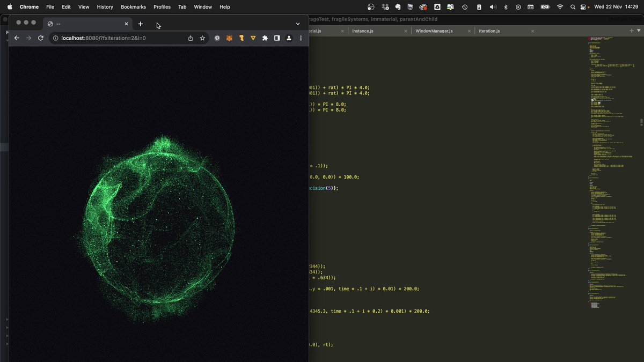Open the Dropbox menu bar icon
The height and width of the screenshot is (362, 644).
pyautogui.click(x=385, y=7)
